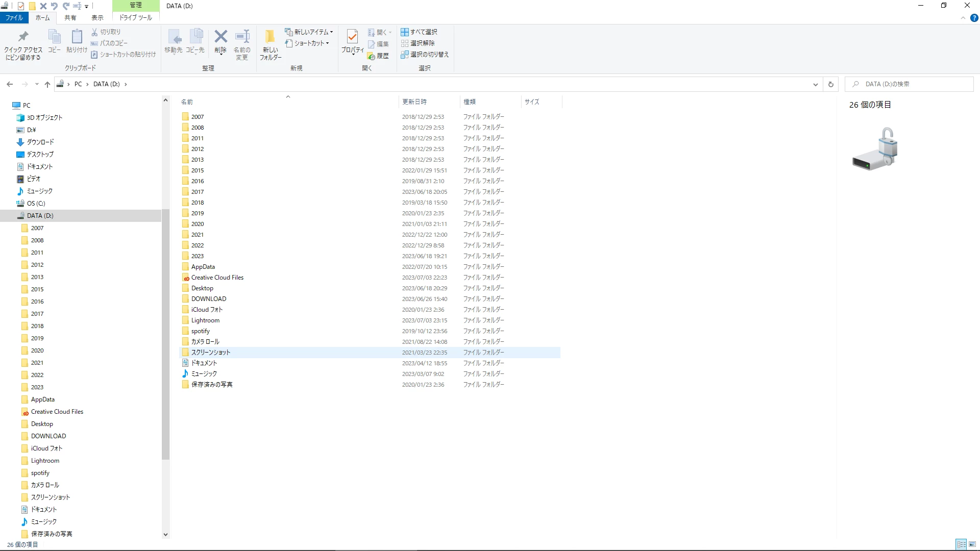Click the Rename (名前の変更) icon
The image size is (980, 551).
pyautogui.click(x=242, y=37)
